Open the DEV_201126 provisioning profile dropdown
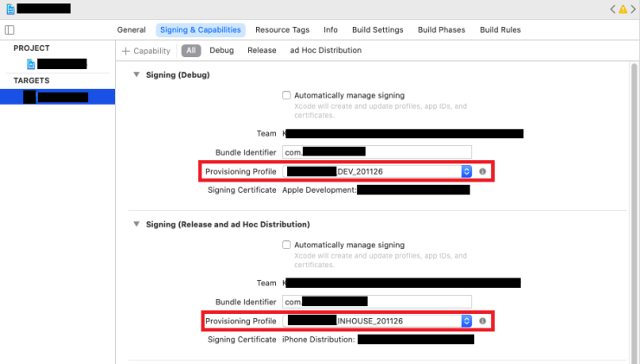640x364 pixels. click(x=466, y=172)
